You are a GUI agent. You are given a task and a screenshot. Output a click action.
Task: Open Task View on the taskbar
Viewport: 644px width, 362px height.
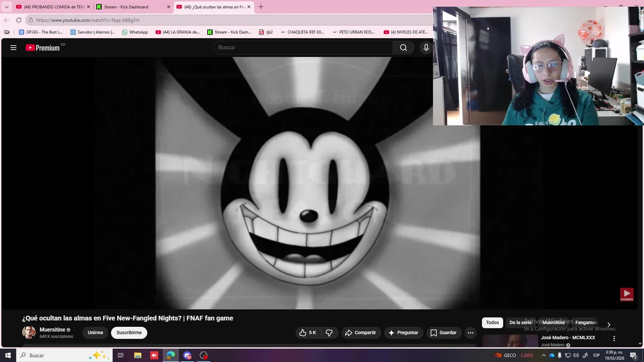click(x=121, y=355)
